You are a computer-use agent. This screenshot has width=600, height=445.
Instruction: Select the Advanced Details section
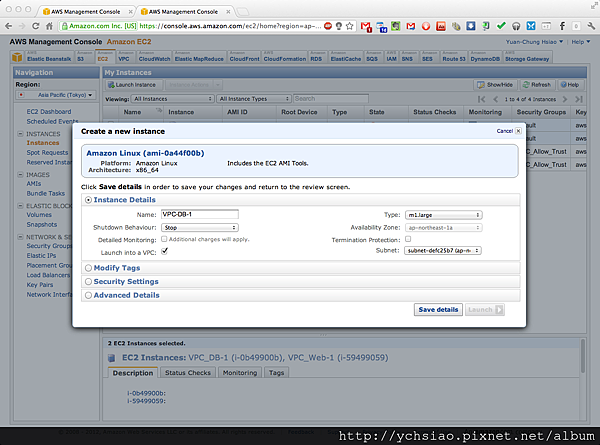pyautogui.click(x=88, y=296)
